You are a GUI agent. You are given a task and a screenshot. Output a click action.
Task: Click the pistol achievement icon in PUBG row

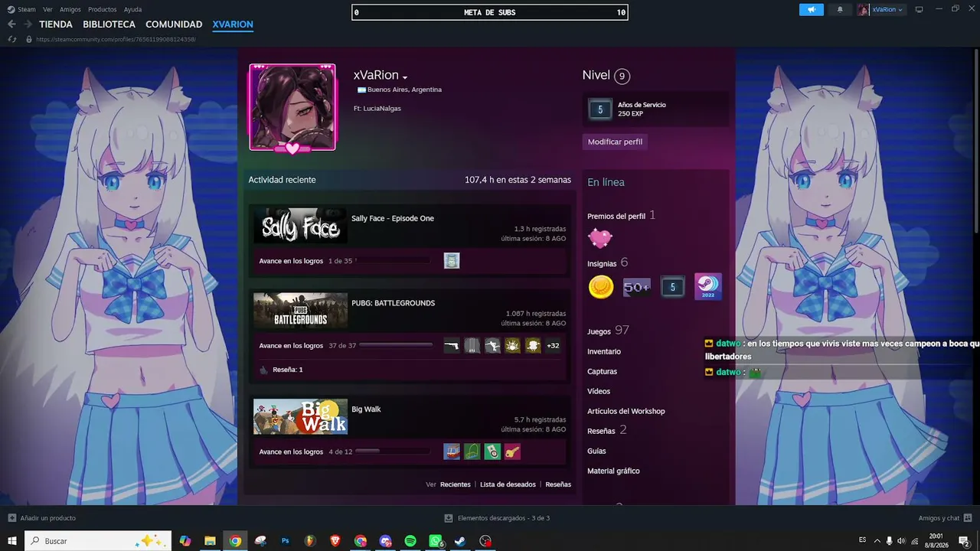pyautogui.click(x=452, y=345)
